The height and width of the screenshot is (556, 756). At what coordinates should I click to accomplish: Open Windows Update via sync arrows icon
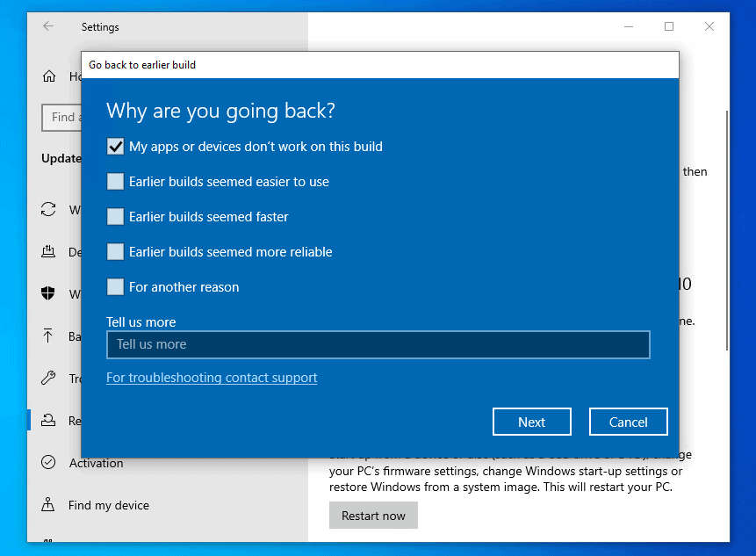[49, 210]
